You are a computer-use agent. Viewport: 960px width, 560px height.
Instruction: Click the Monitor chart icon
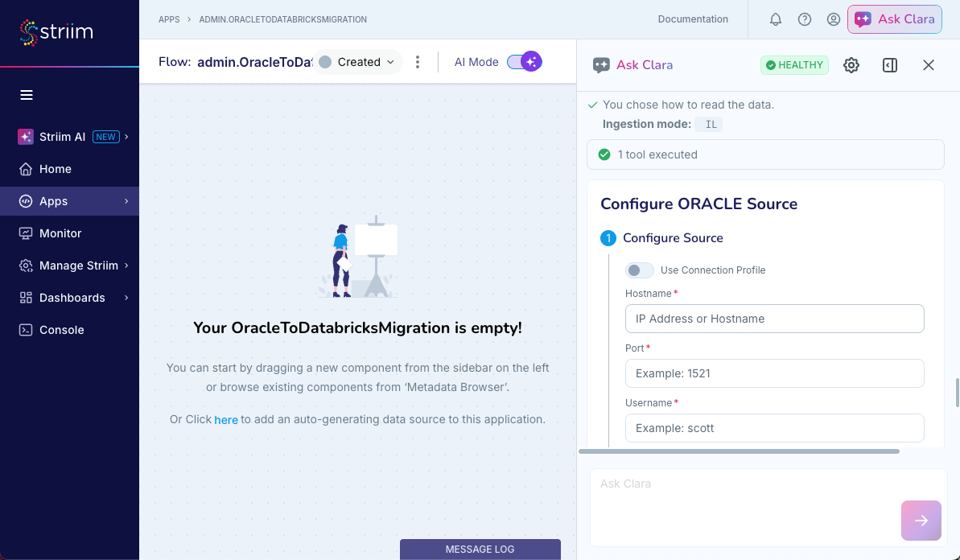coord(26,233)
